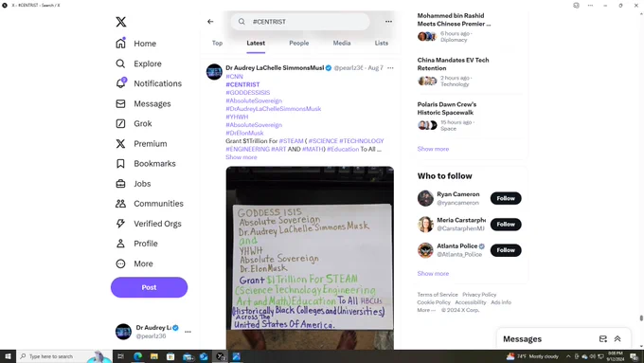Click the X logo icon
Image resolution: width=644 pixels, height=363 pixels.
pos(121,22)
